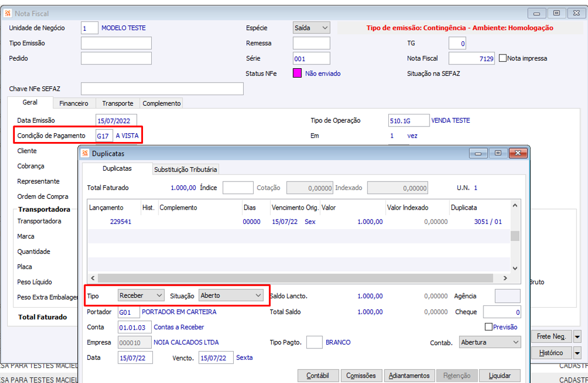Open the Adiantamentos button
This screenshot has height=383, width=588.
point(409,375)
